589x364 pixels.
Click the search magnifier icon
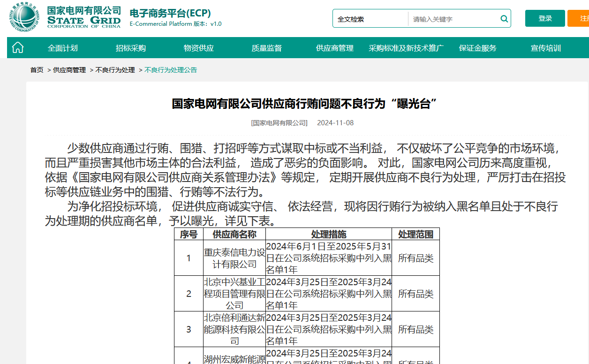pos(504,19)
